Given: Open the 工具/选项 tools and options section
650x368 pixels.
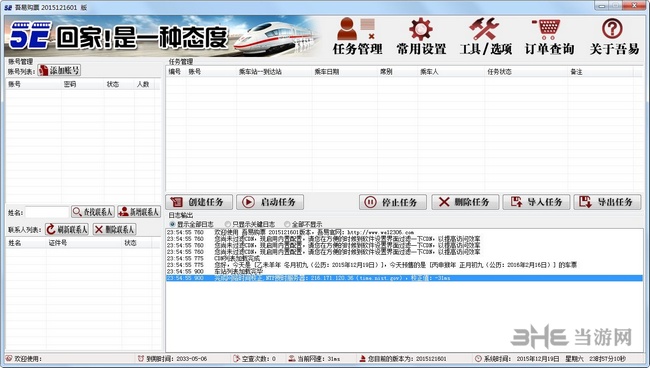Looking at the screenshot, I should (x=485, y=36).
